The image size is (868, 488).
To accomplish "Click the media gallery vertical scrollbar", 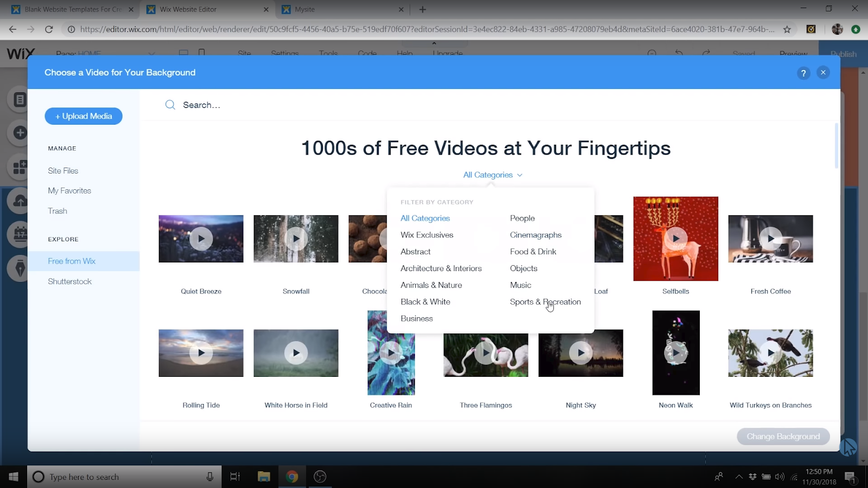I will pyautogui.click(x=836, y=146).
